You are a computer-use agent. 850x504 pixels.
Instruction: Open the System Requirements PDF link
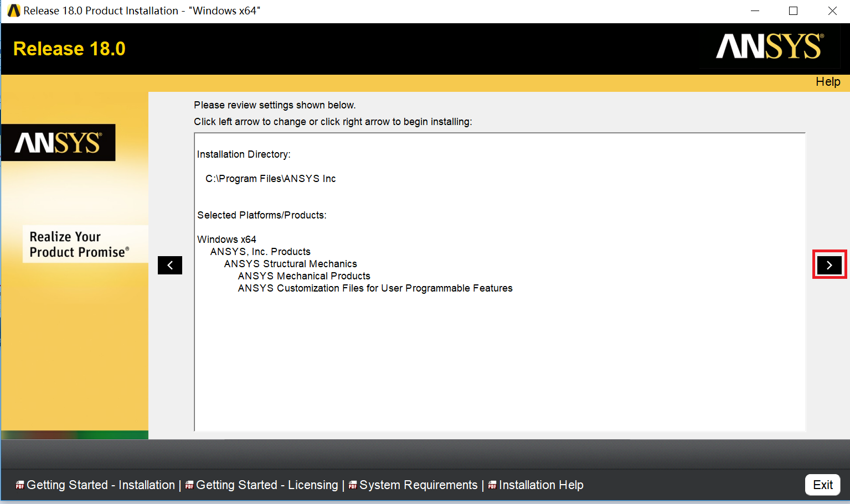pyautogui.click(x=418, y=485)
